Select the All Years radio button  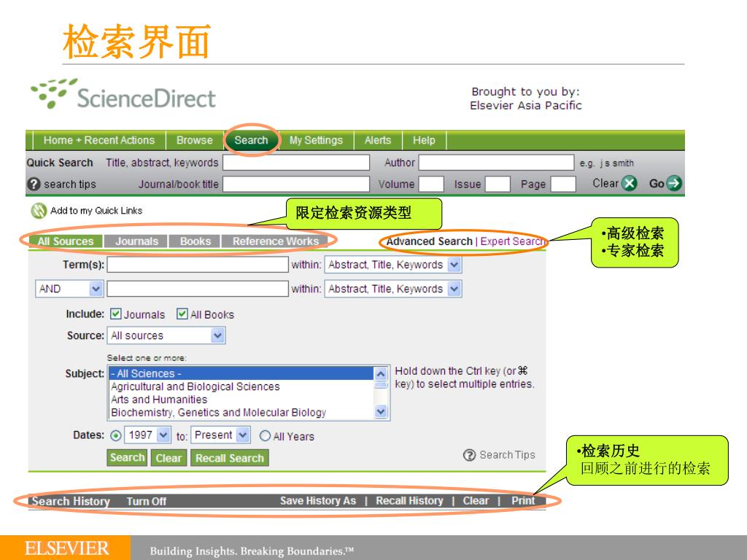point(265,436)
